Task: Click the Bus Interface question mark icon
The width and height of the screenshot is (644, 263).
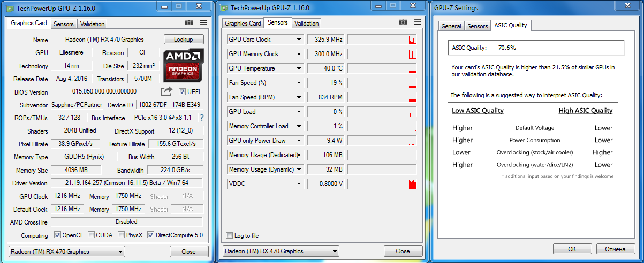Action: click(x=202, y=118)
